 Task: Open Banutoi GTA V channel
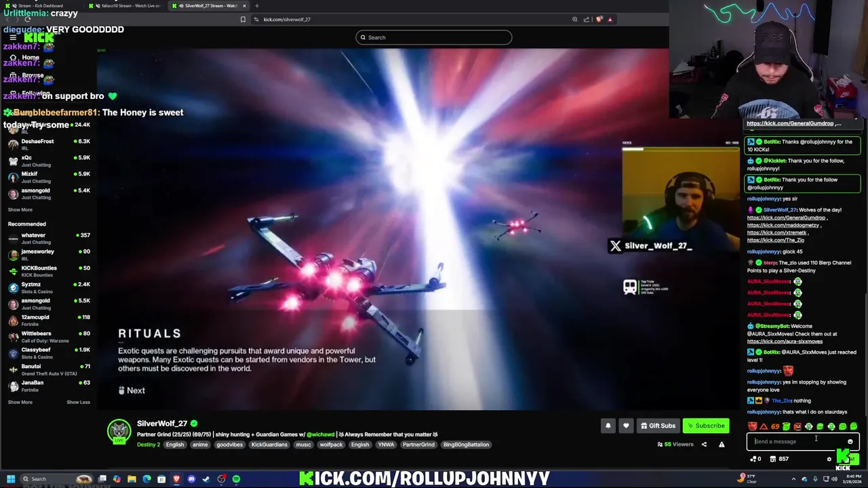point(49,369)
